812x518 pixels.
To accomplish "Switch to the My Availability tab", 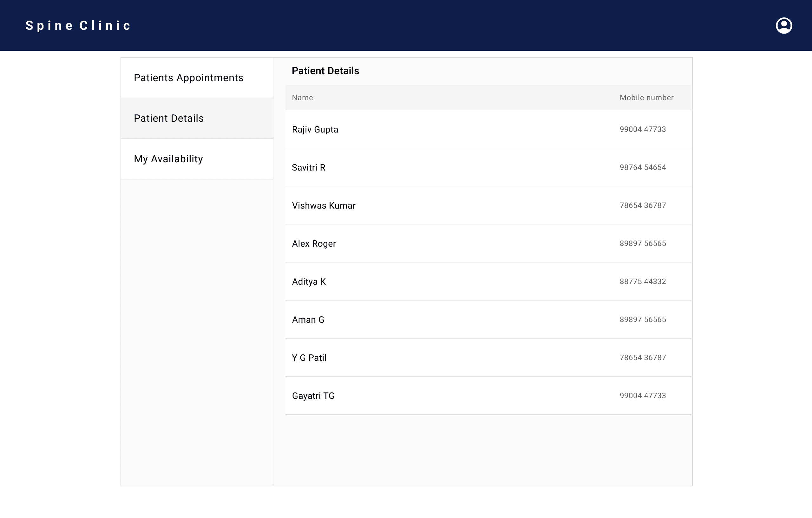I will pos(168,159).
